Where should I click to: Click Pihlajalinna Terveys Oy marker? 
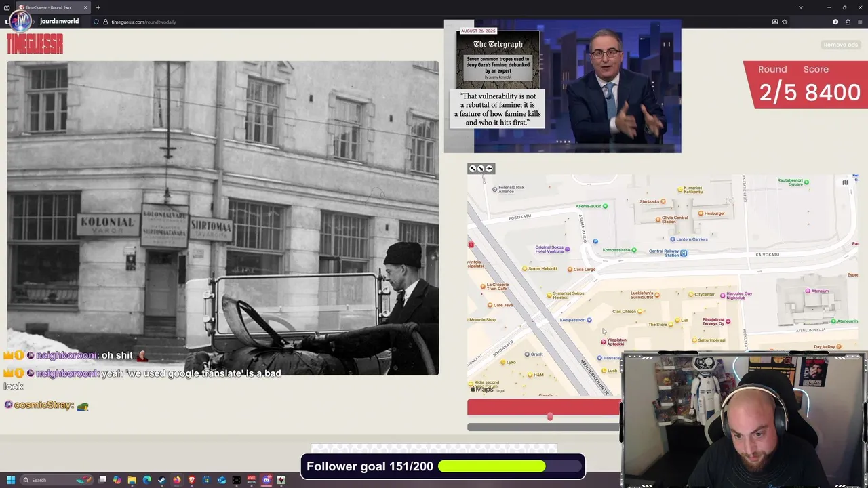728,321
